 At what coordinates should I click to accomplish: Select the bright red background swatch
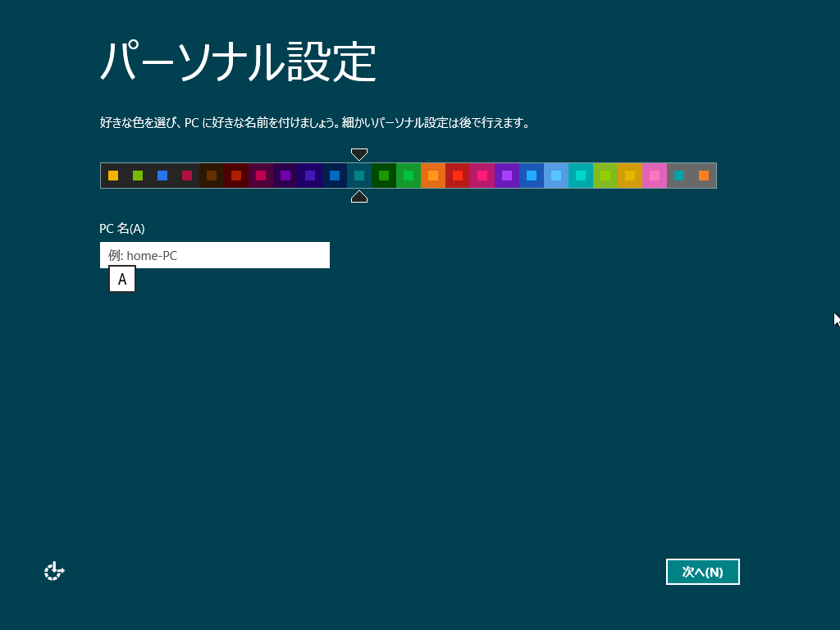458,176
